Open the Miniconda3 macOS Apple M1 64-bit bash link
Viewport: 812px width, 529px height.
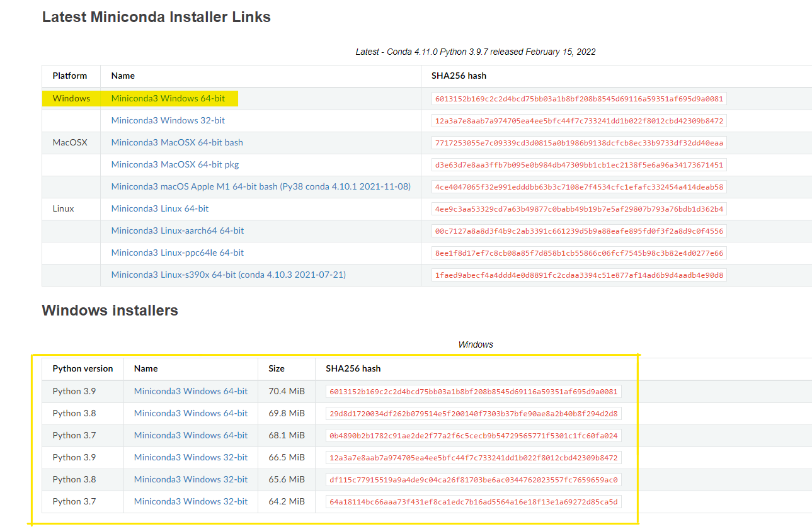[260, 186]
